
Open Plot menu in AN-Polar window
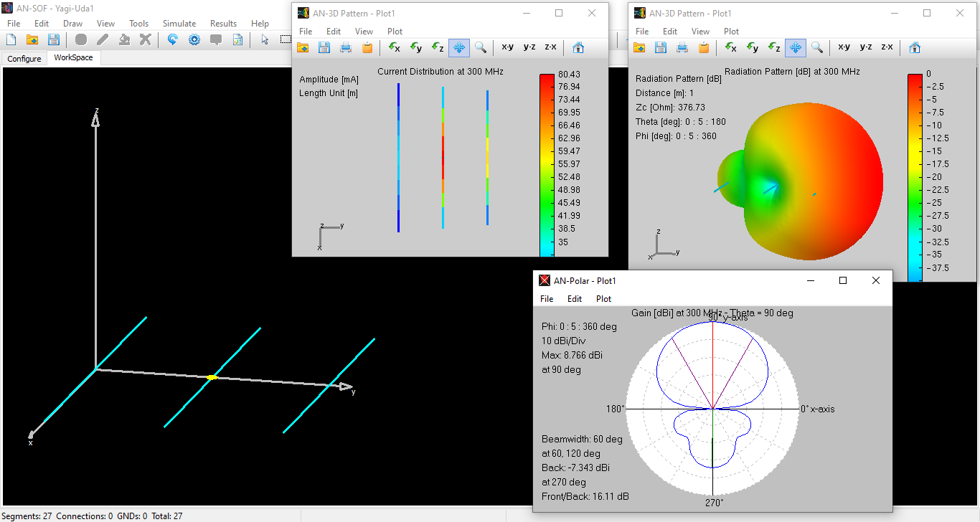[603, 299]
